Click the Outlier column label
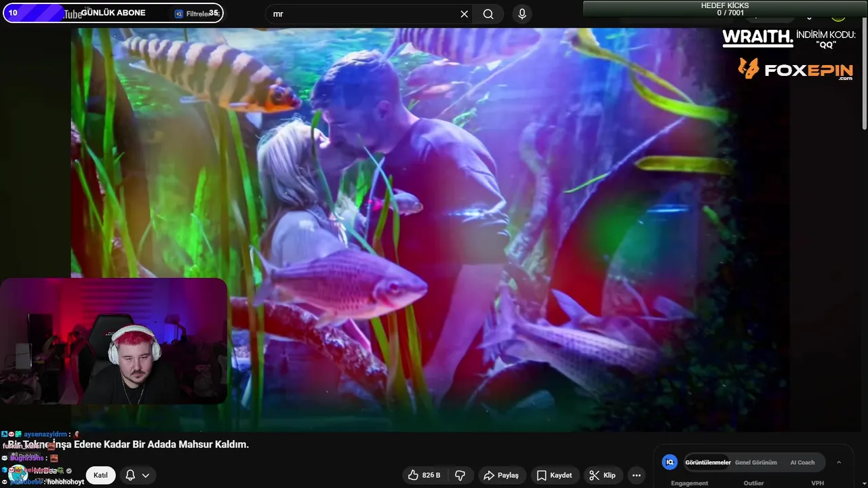The height and width of the screenshot is (488, 868). pos(753,483)
